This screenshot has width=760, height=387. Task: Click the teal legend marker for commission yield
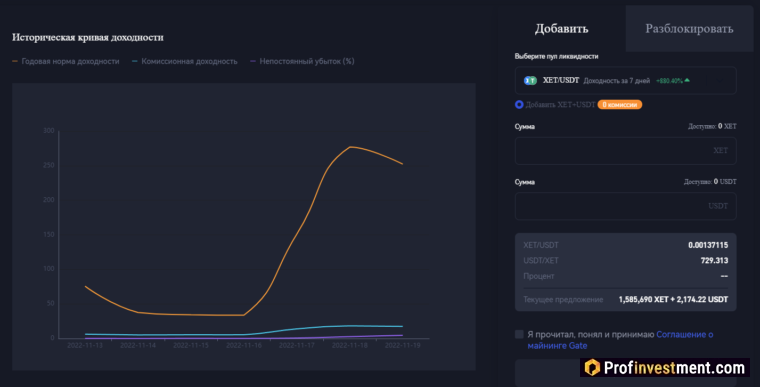point(135,61)
